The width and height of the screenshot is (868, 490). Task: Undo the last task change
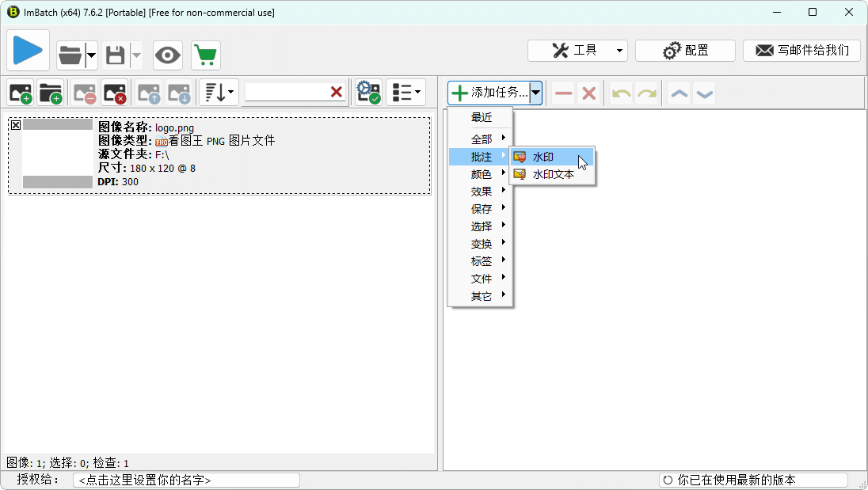point(619,93)
